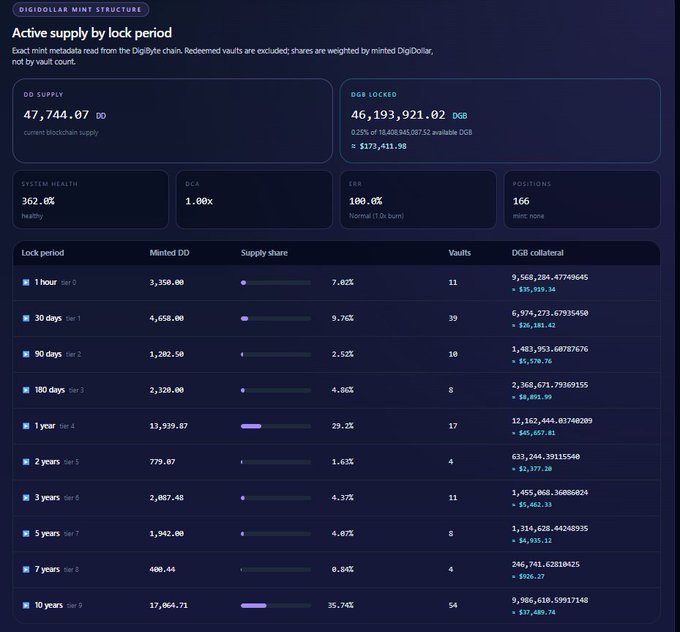680x632 pixels.
Task: Click the 47,744.07 DD supply value
Action: [x=56, y=115]
